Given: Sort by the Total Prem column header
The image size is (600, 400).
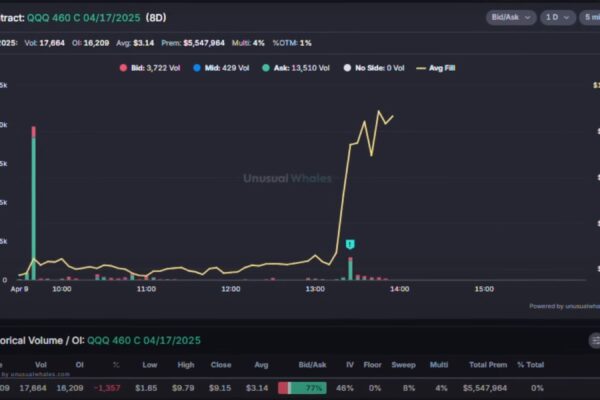Looking at the screenshot, I should click(488, 365).
